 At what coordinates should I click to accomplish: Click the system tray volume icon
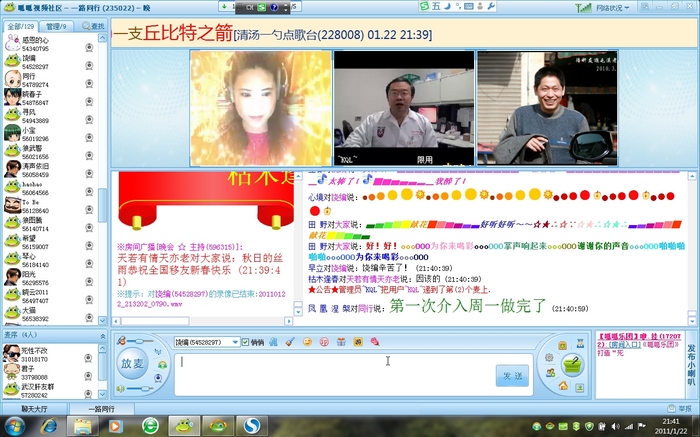tap(615, 427)
